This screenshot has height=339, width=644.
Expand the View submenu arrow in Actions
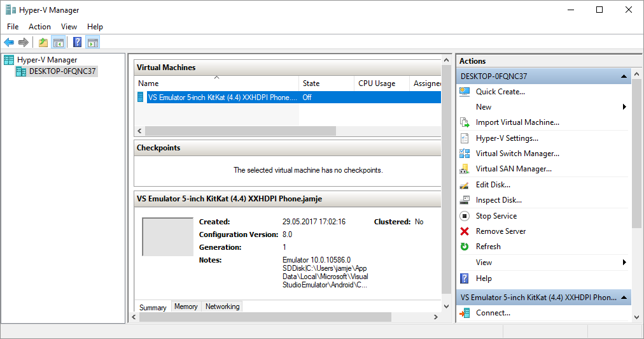tap(624, 263)
